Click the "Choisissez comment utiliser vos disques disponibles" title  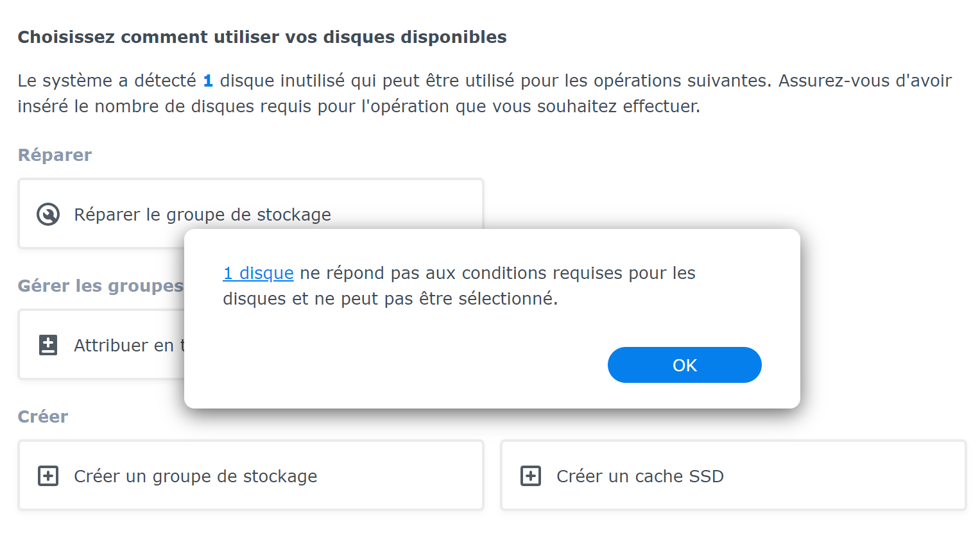coord(262,37)
